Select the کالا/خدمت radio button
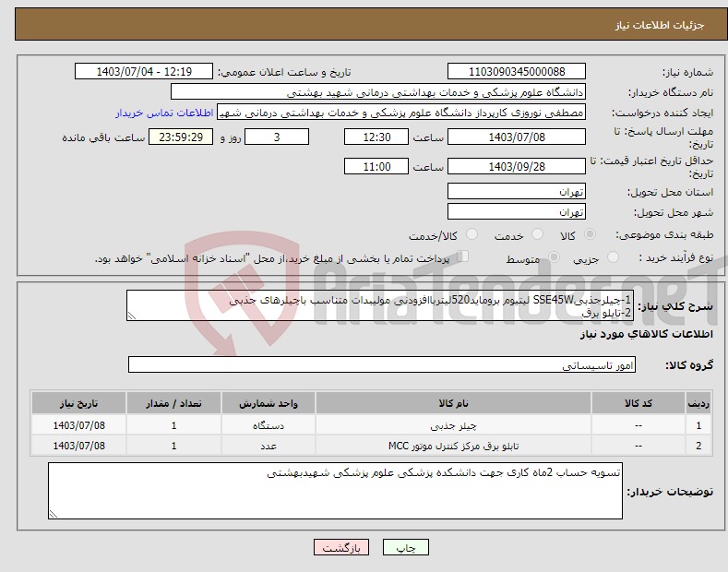 tap(471, 234)
